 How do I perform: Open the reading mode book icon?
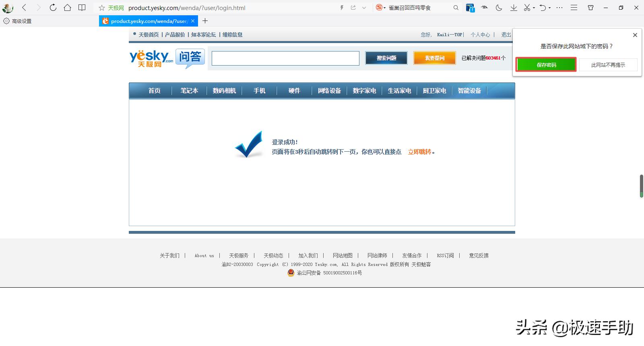point(82,8)
